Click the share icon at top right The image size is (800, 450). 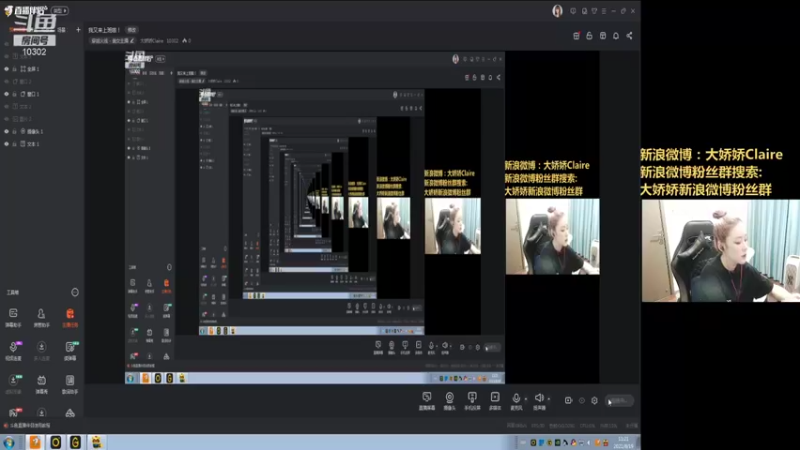click(x=630, y=36)
